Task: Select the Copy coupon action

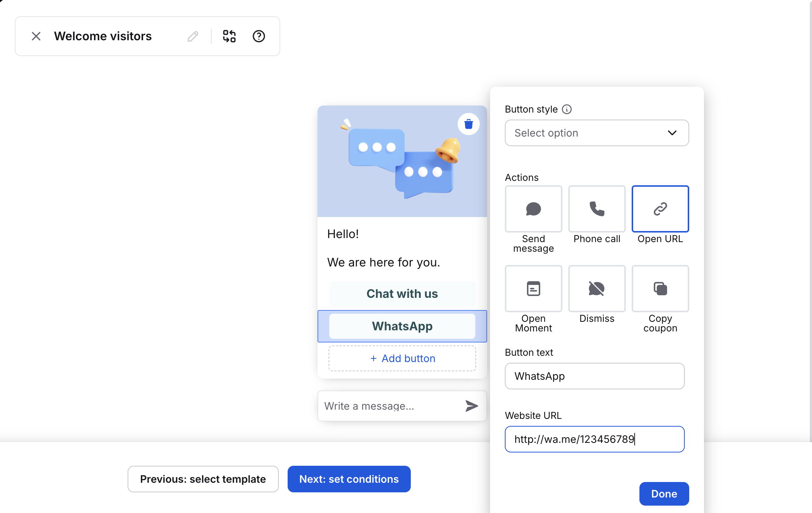Action: [660, 289]
